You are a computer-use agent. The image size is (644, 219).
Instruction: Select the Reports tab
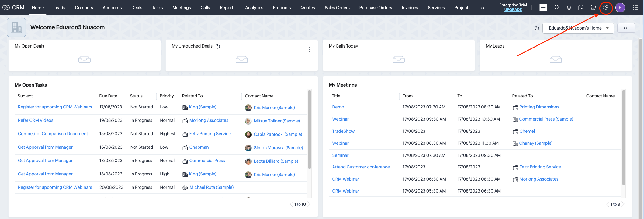pos(228,8)
